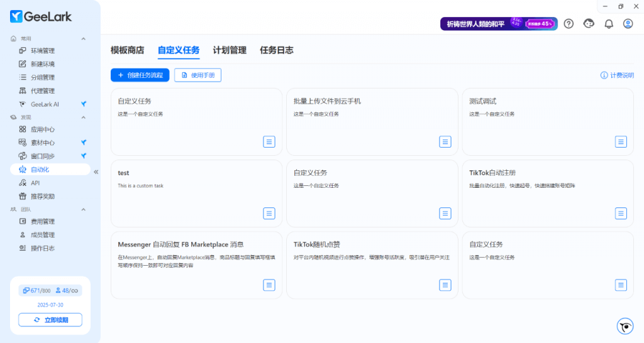Image resolution: width=644 pixels, height=343 pixels.
Task: Select 环境管理 in the sidebar
Action: point(43,51)
